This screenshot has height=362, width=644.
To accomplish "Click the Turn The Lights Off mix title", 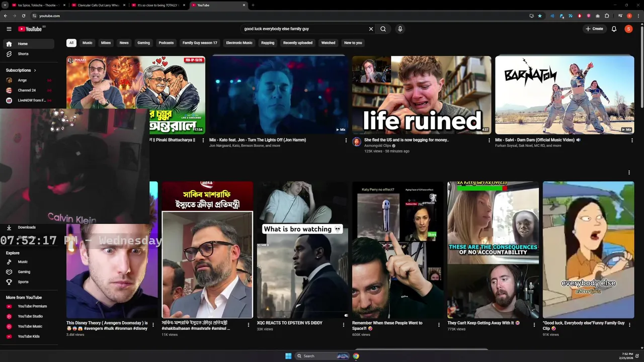I will [258, 140].
